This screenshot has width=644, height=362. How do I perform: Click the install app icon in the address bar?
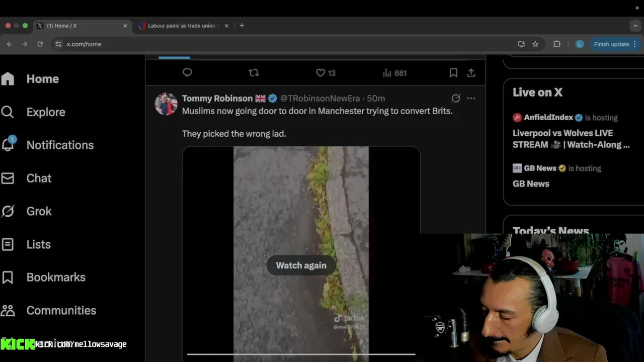pos(522,44)
